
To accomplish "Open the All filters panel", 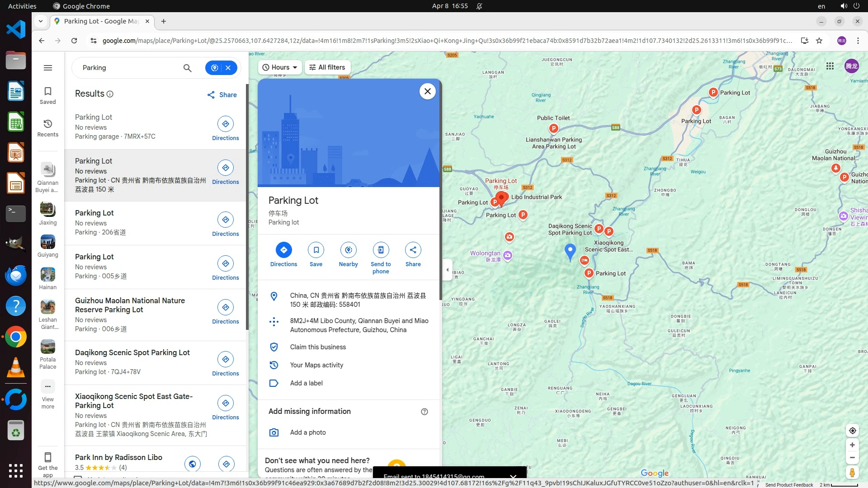I will pos(327,67).
